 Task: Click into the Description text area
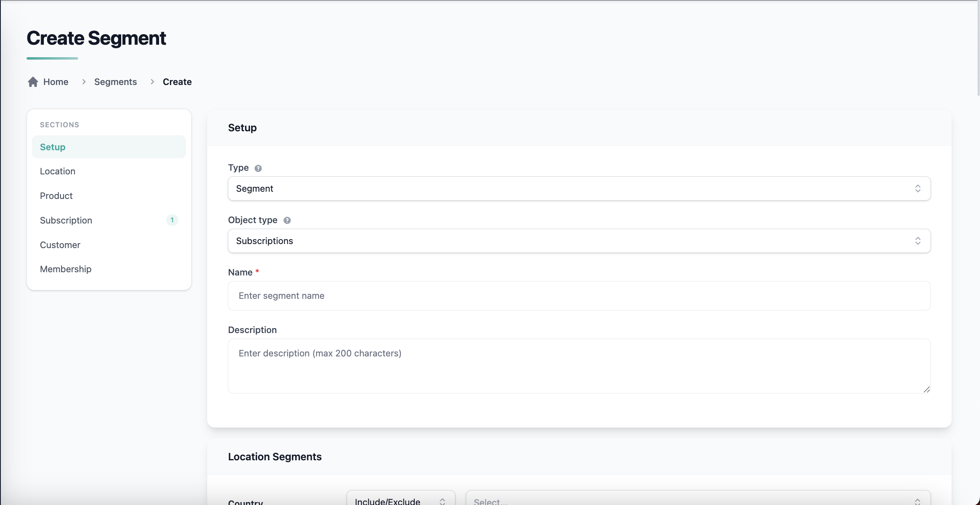click(579, 366)
